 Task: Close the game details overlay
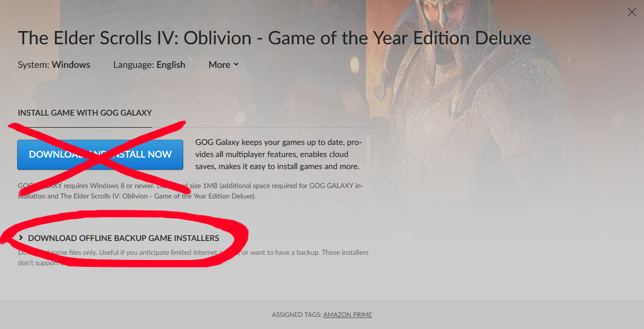[x=632, y=12]
